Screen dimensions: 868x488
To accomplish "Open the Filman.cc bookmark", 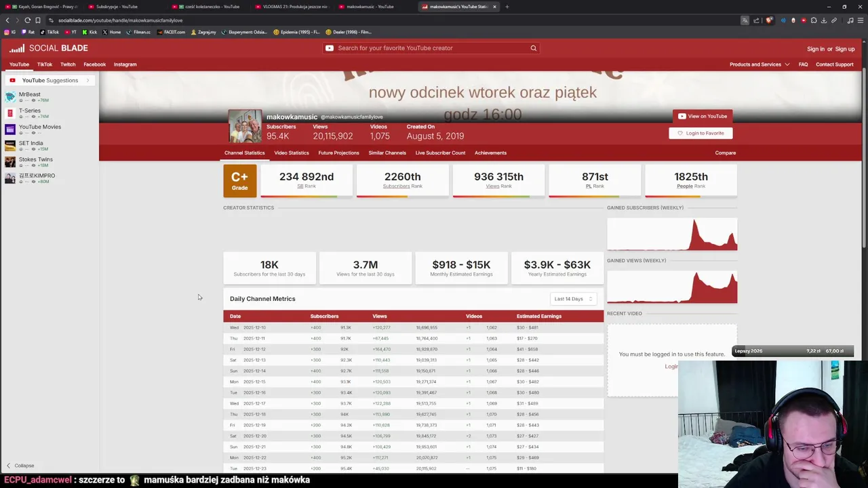I will pyautogui.click(x=138, y=32).
